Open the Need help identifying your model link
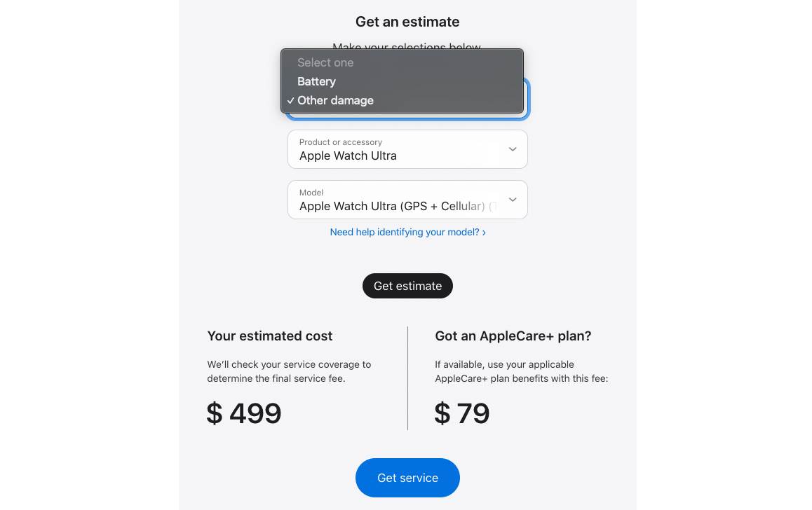This screenshot has width=812, height=510. [x=405, y=232]
